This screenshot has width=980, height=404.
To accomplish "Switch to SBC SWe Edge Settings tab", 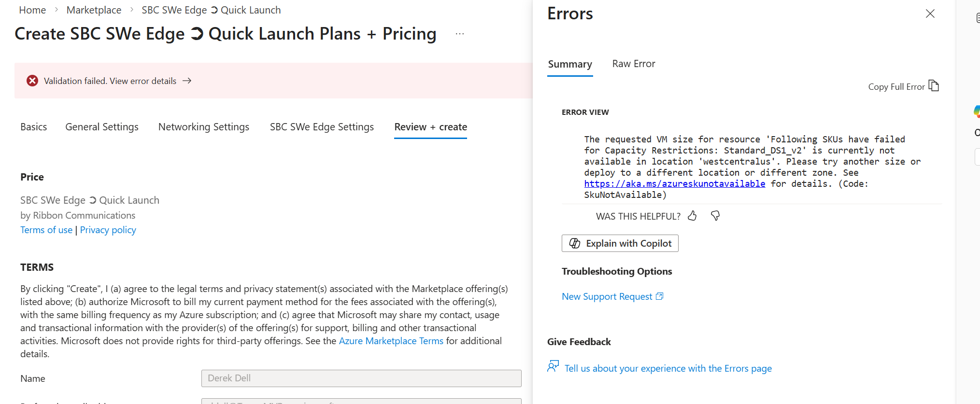I will pyautogui.click(x=322, y=127).
